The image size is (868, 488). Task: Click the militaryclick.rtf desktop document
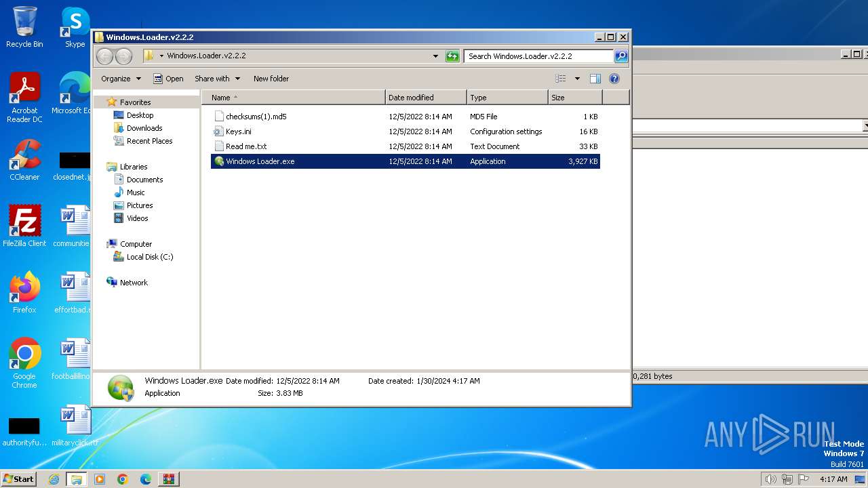coord(75,426)
